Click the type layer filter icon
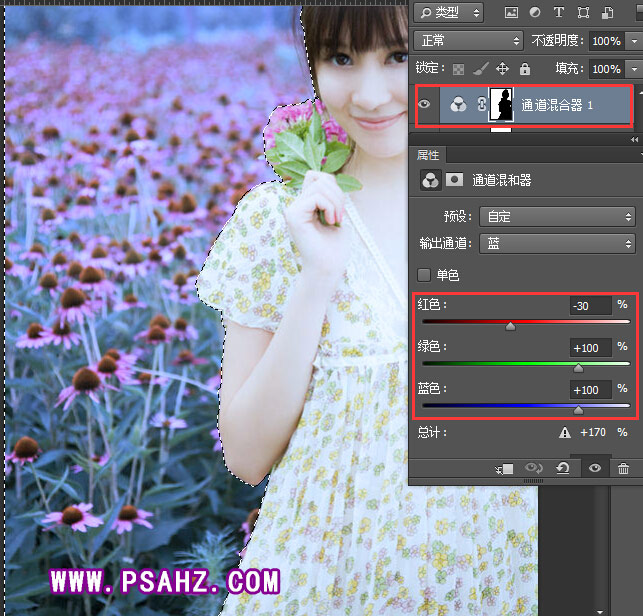This screenshot has width=643, height=616. [558, 13]
